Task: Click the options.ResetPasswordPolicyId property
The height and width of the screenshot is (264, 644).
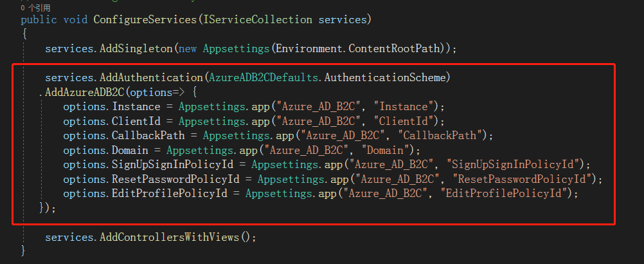Action: click(x=151, y=179)
